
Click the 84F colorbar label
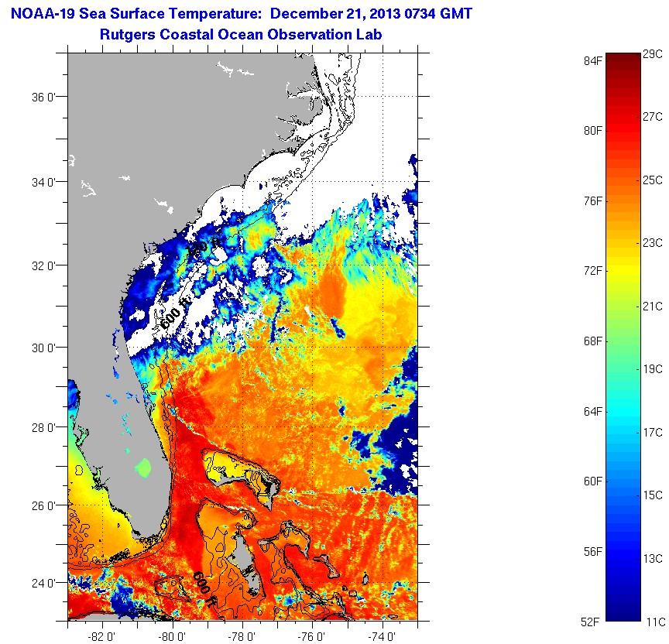[592, 61]
